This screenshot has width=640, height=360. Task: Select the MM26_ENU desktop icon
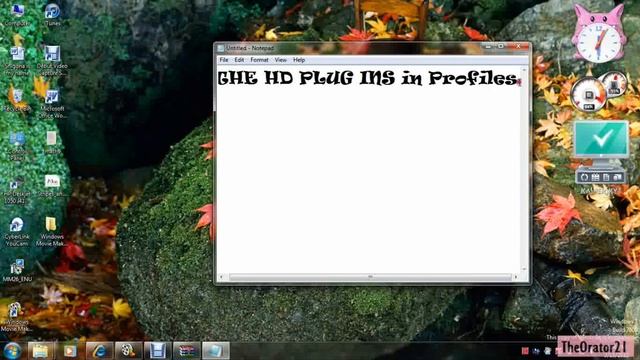coord(17,271)
